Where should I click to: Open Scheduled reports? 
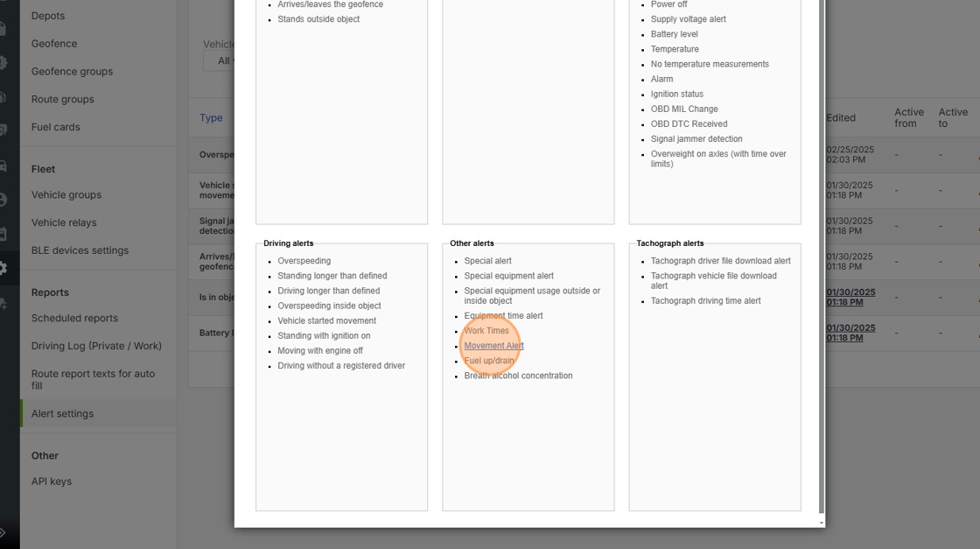pyautogui.click(x=74, y=318)
